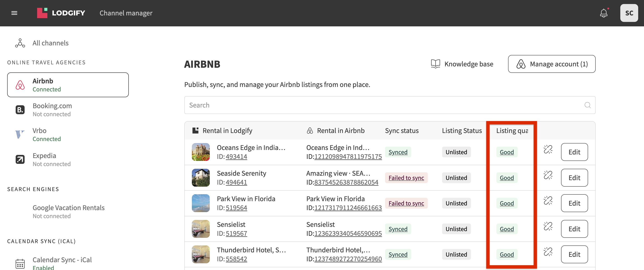Edit the Park View in Florida rental
Screen dimensions: 644x270
coord(574,203)
